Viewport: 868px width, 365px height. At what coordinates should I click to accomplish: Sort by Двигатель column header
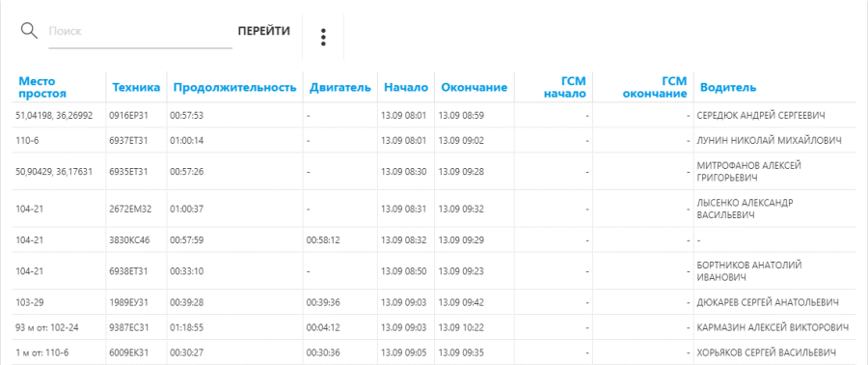tap(339, 88)
